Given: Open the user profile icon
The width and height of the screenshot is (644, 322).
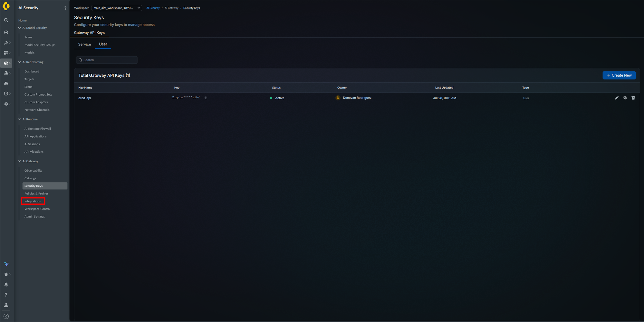Looking at the screenshot, I should click(x=6, y=305).
